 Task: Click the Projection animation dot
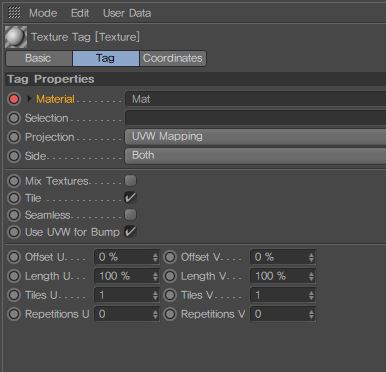click(x=14, y=137)
